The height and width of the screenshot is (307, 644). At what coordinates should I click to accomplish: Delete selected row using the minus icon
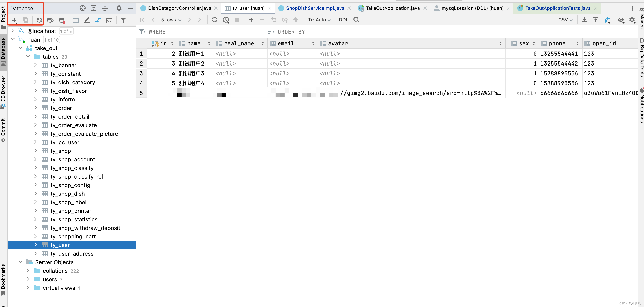click(x=262, y=20)
